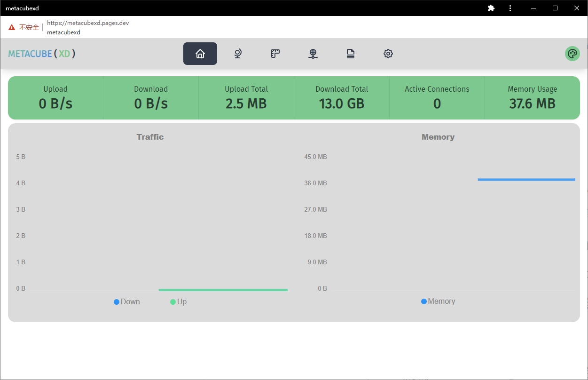Select the Upload Total stat card

point(246,98)
